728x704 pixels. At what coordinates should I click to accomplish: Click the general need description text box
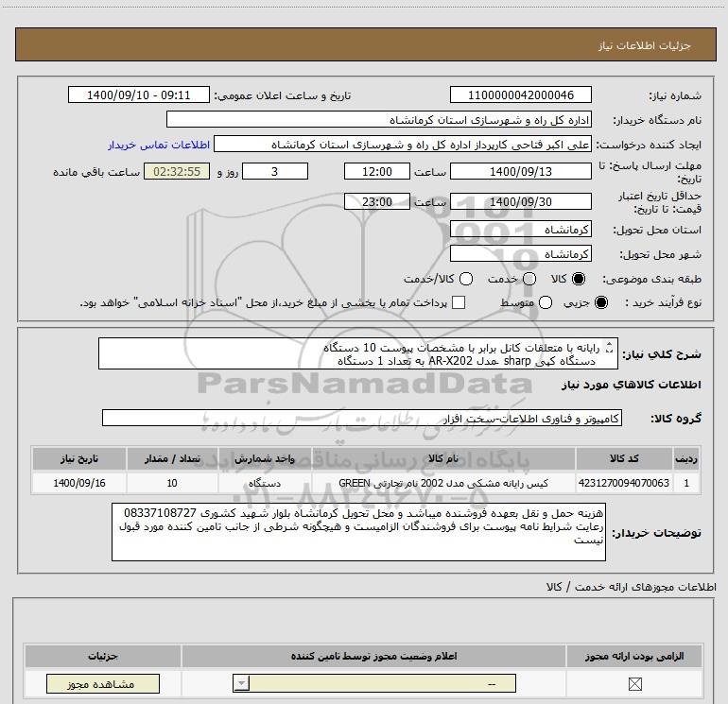tap(358, 354)
